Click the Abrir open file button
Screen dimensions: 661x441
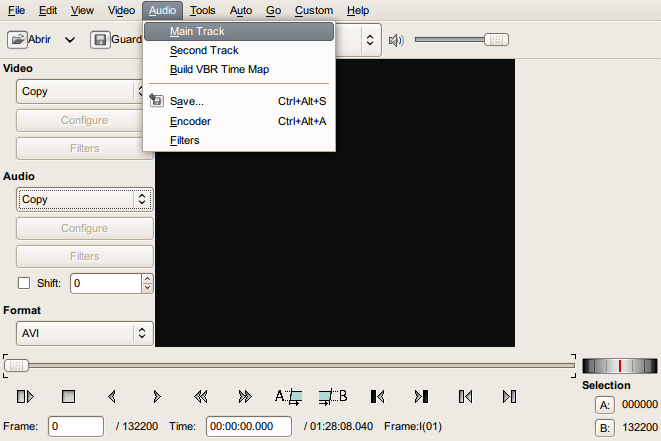coord(30,41)
